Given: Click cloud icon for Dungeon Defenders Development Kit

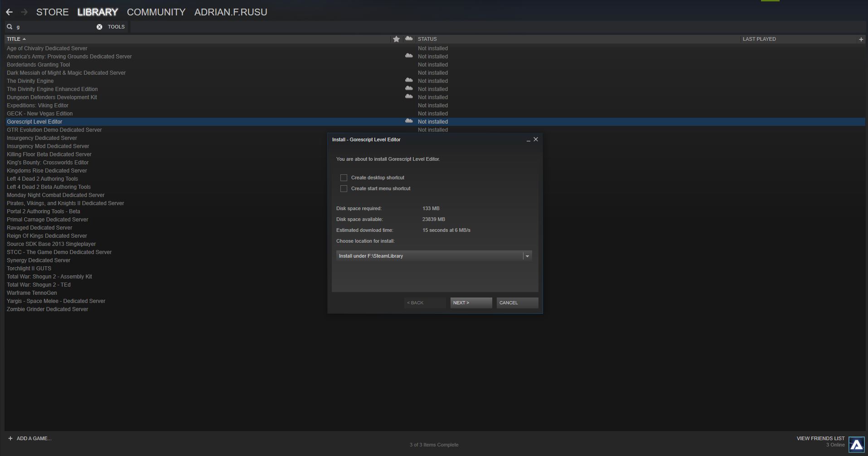Looking at the screenshot, I should pyautogui.click(x=409, y=96).
